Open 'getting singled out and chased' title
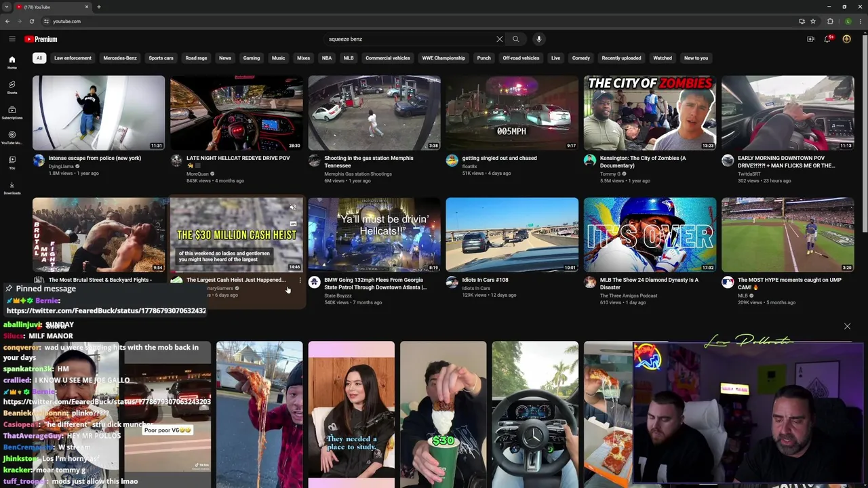868x488 pixels. [x=500, y=158]
